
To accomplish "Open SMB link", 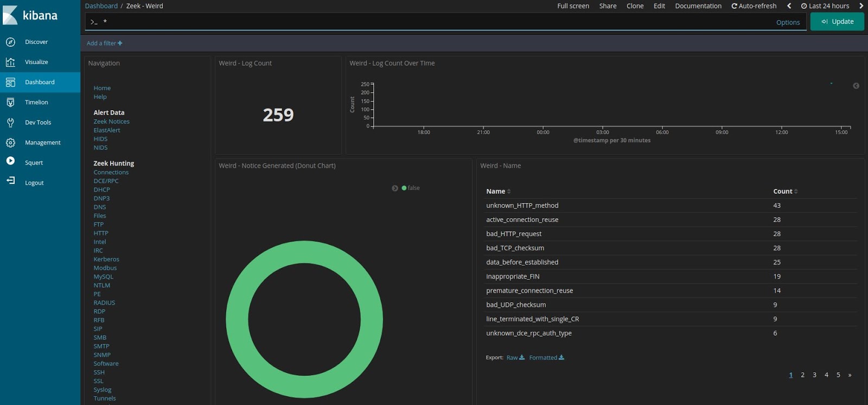I will click(x=100, y=337).
